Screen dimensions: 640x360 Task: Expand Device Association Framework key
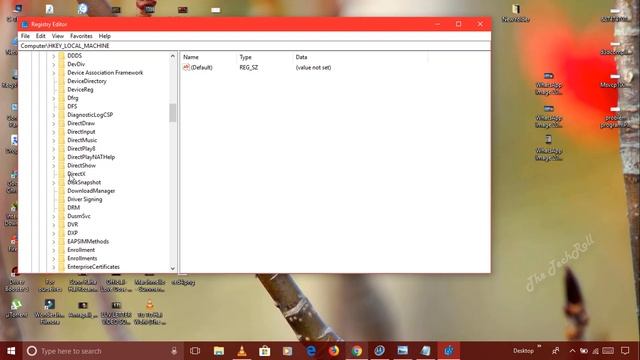click(53, 73)
